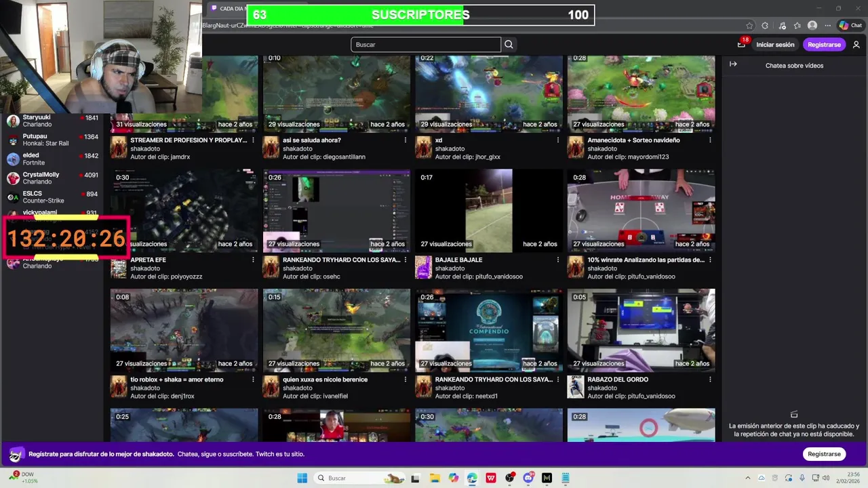Screen dimensions: 868x488
Task: Click 'Chatea sobre vídeos' chat header
Action: click(x=794, y=66)
